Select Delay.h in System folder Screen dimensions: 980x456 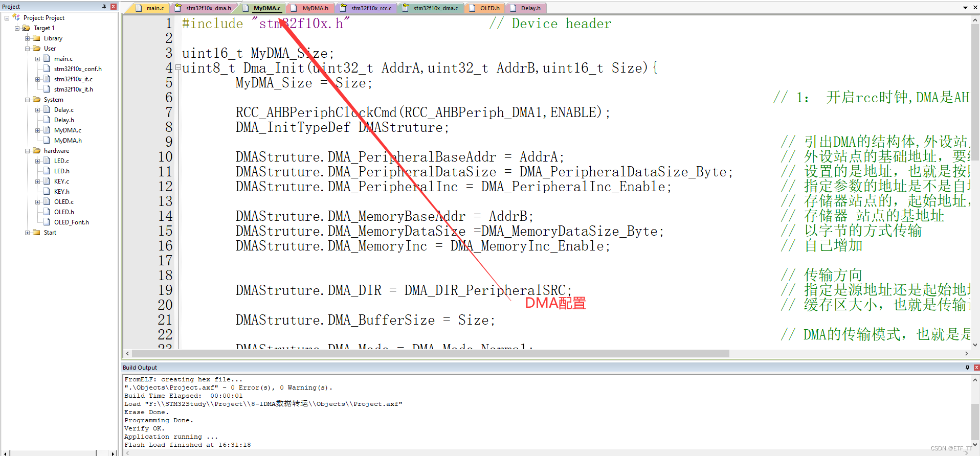[x=64, y=120]
